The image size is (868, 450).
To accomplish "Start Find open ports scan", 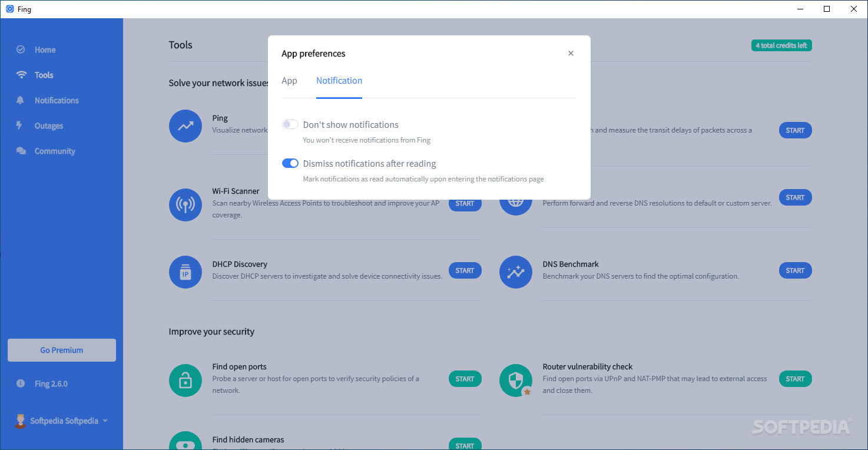I will click(465, 379).
